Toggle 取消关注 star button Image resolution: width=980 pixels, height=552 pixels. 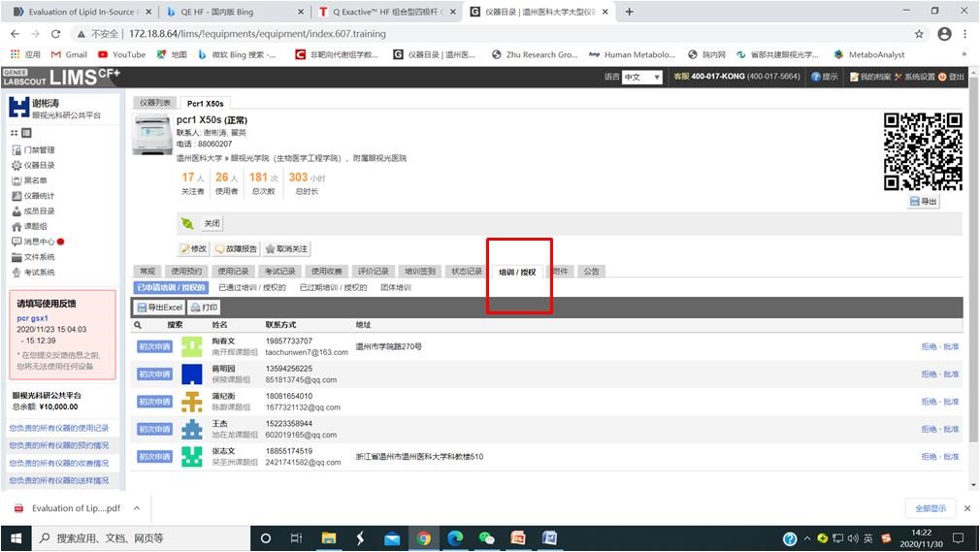286,249
